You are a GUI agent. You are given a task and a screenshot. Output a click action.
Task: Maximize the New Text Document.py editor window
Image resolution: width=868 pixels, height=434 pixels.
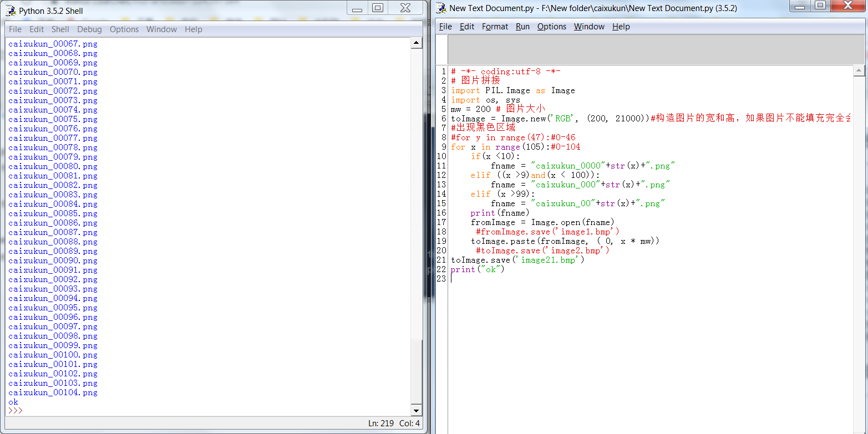click(x=821, y=6)
